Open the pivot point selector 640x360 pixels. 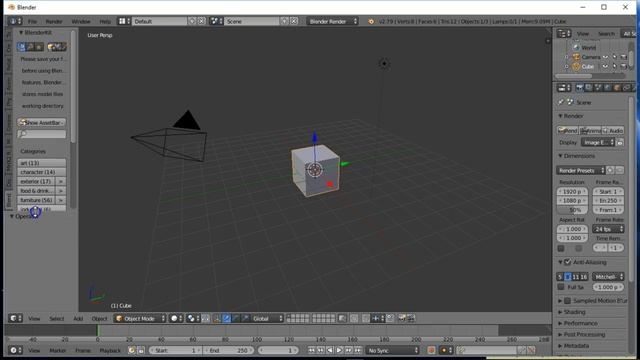(x=192, y=318)
